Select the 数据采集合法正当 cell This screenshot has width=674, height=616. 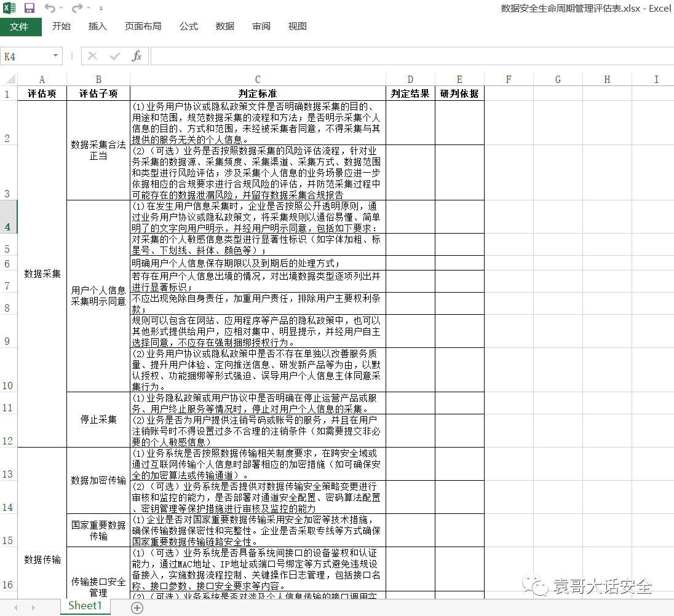click(98, 151)
